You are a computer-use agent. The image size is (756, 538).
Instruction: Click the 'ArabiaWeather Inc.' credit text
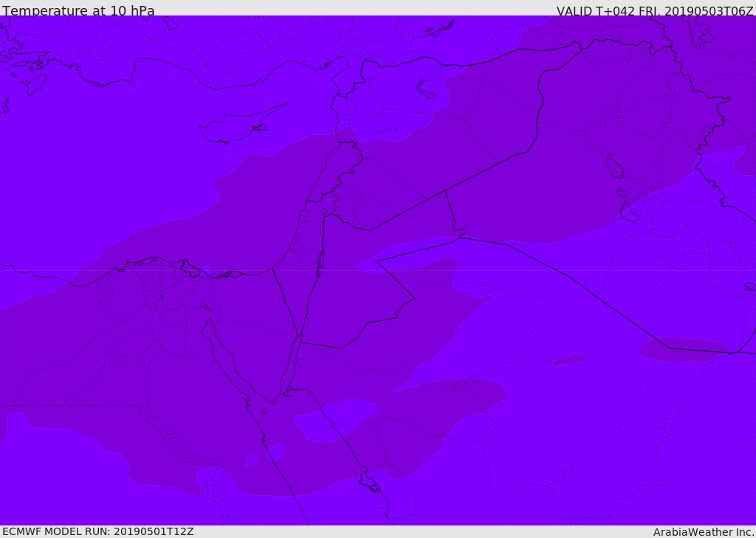(x=703, y=532)
